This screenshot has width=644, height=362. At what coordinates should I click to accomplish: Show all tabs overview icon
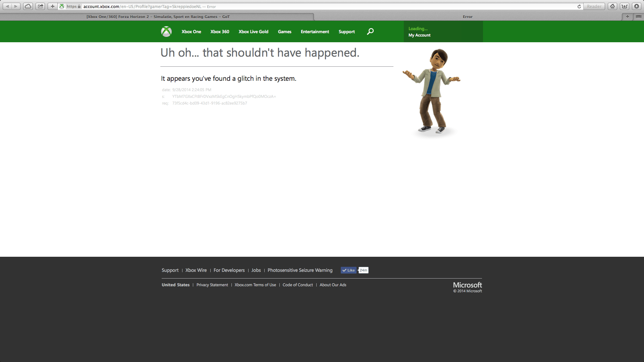638,16
